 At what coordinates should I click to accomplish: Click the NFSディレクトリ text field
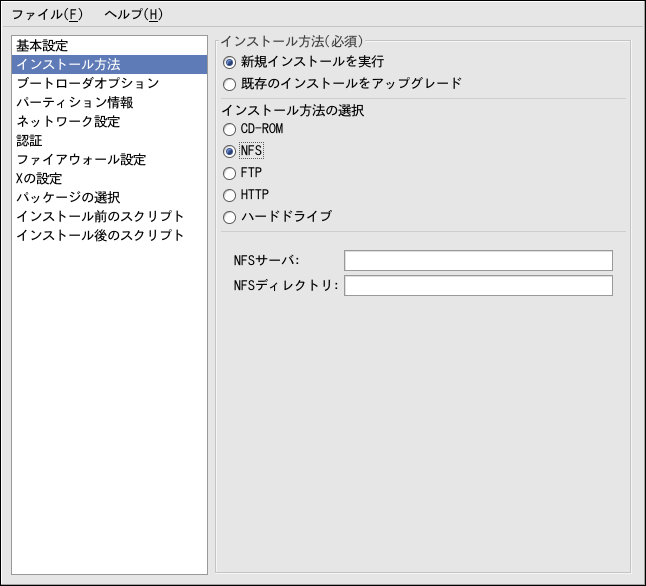point(477,286)
